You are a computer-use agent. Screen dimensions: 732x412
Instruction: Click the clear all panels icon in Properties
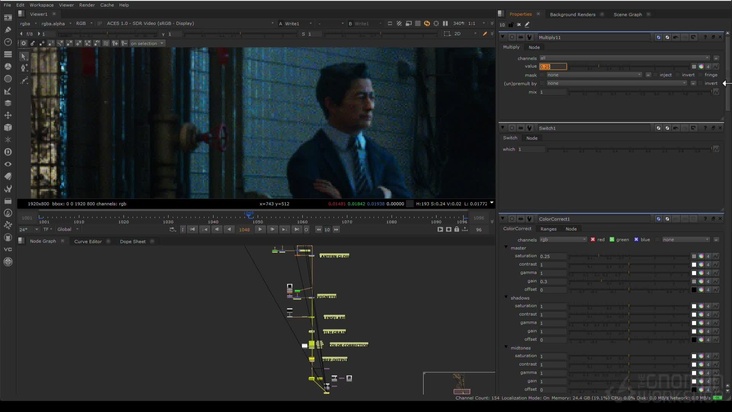pos(519,24)
